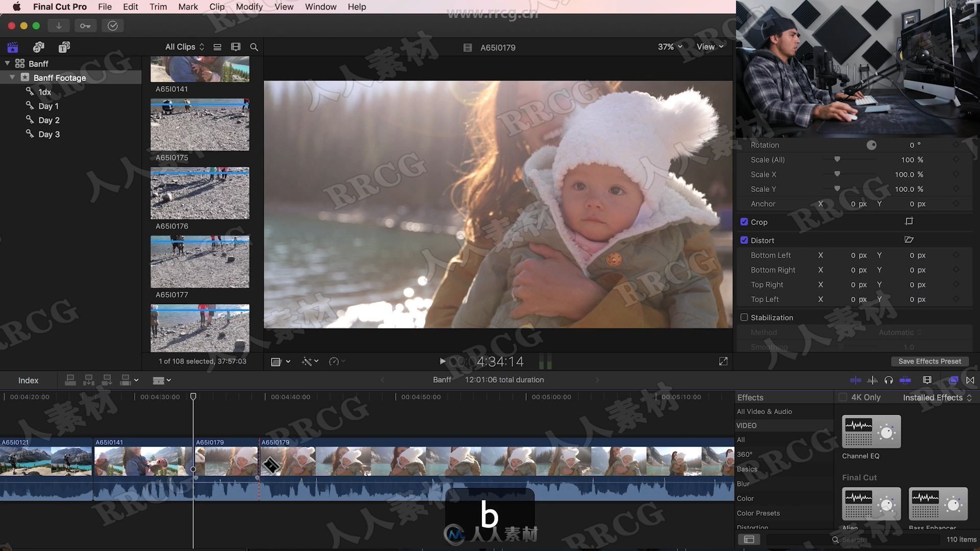Open the 37% zoom dropdown

tap(670, 47)
